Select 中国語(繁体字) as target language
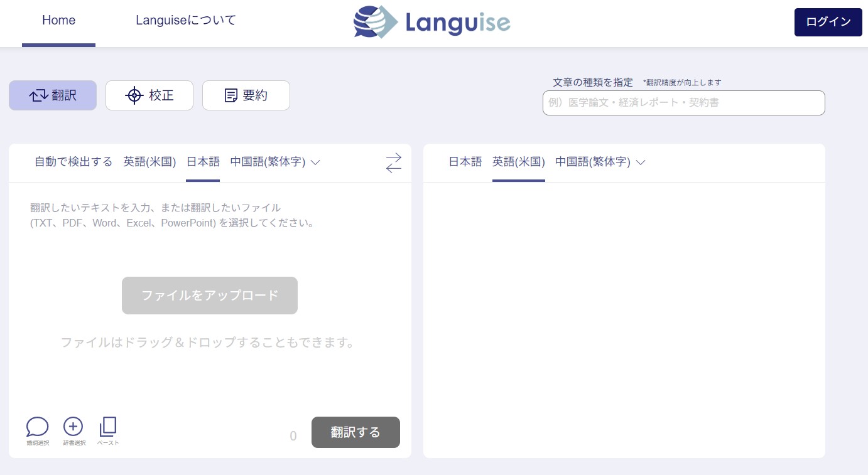The height and width of the screenshot is (475, 868). pyautogui.click(x=592, y=162)
